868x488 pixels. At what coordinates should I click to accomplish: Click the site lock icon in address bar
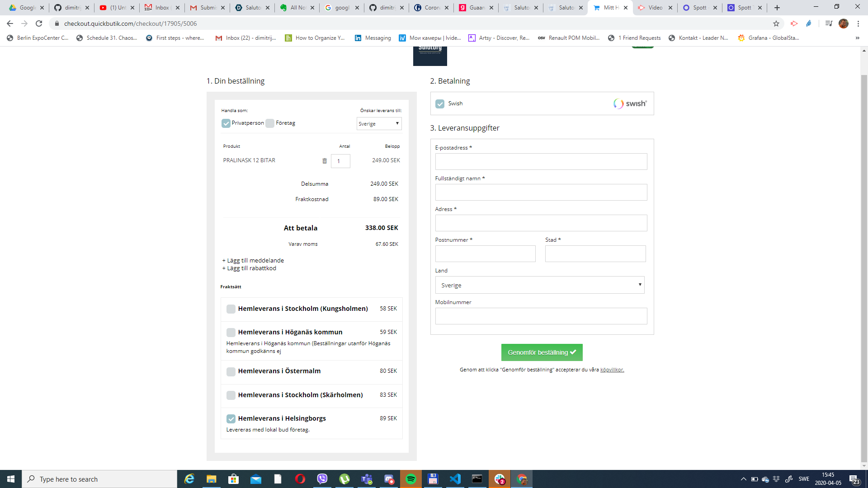pos(57,23)
